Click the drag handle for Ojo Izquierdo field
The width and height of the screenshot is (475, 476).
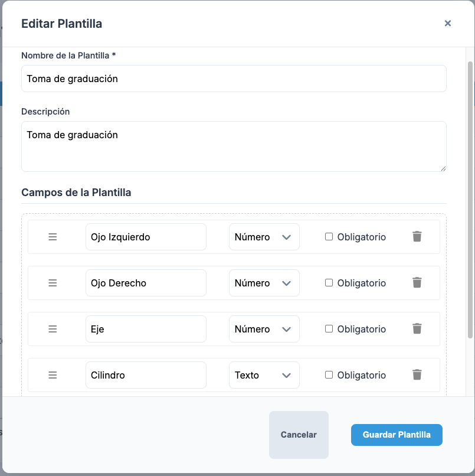(x=53, y=236)
